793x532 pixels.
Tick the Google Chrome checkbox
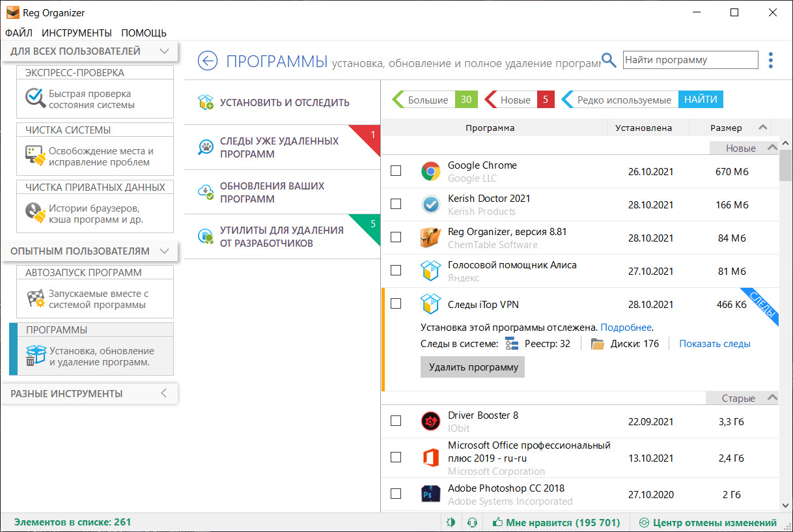coord(396,171)
